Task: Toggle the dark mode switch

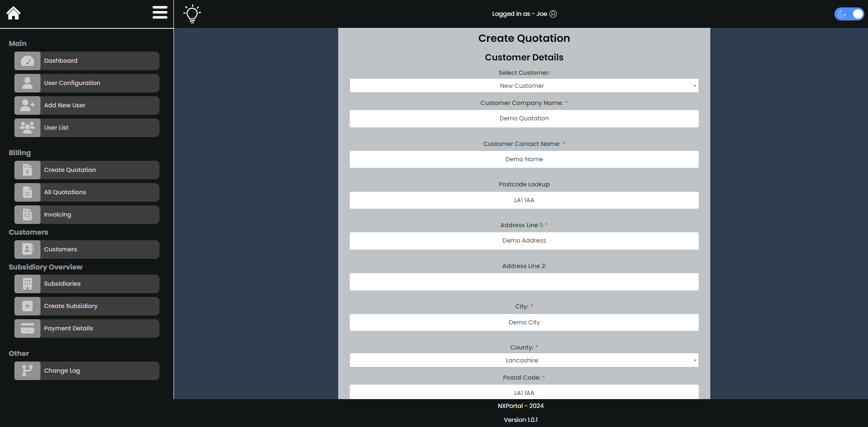Action: pyautogui.click(x=849, y=13)
